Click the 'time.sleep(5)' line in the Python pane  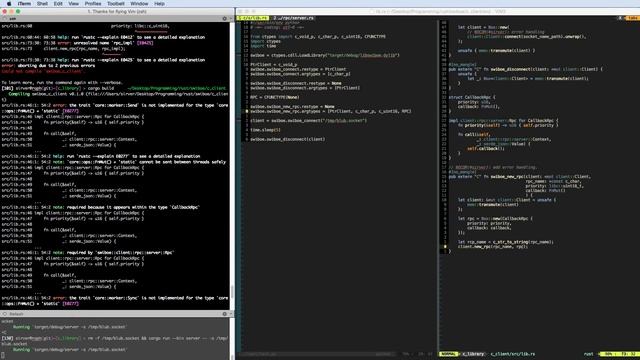click(x=265, y=130)
